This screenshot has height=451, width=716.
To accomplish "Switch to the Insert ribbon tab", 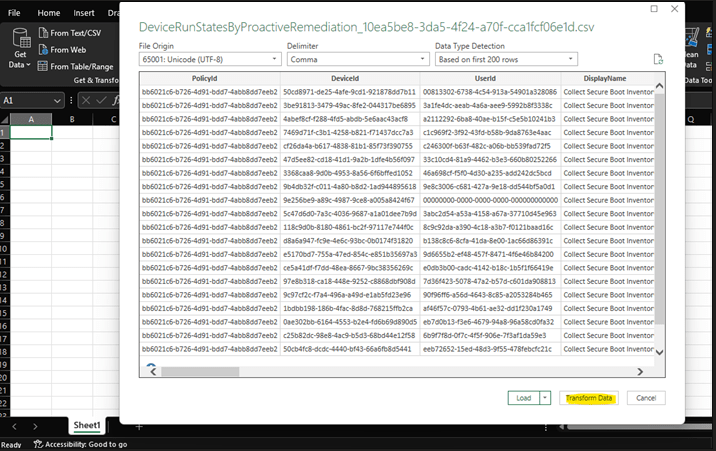I will point(84,13).
